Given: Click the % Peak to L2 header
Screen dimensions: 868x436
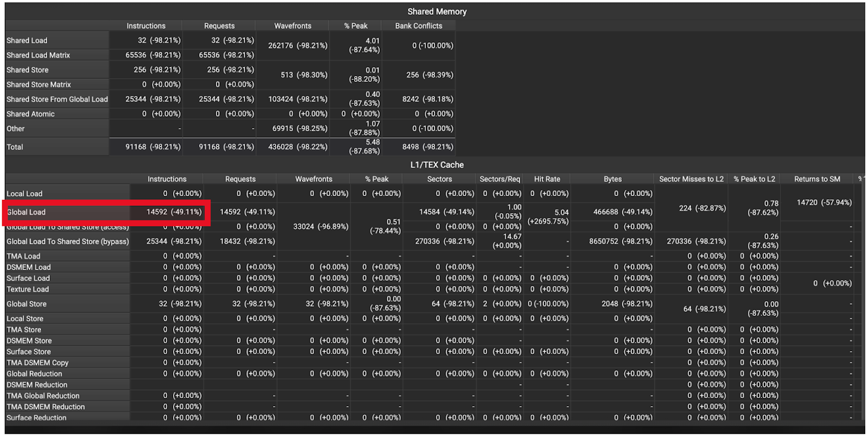Looking at the screenshot, I should click(x=754, y=179).
